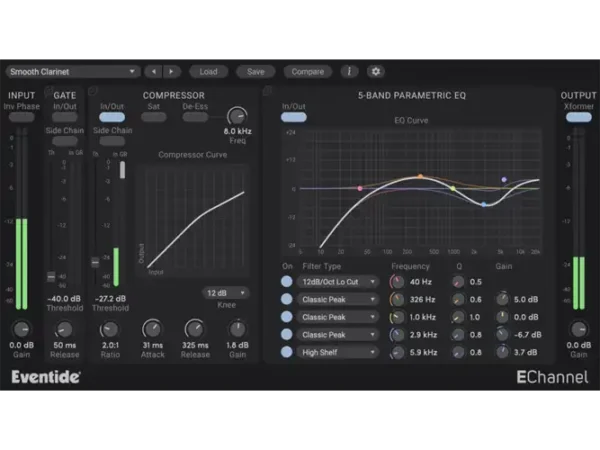Go to previous preset arrow
This screenshot has width=600, height=450.
[154, 72]
